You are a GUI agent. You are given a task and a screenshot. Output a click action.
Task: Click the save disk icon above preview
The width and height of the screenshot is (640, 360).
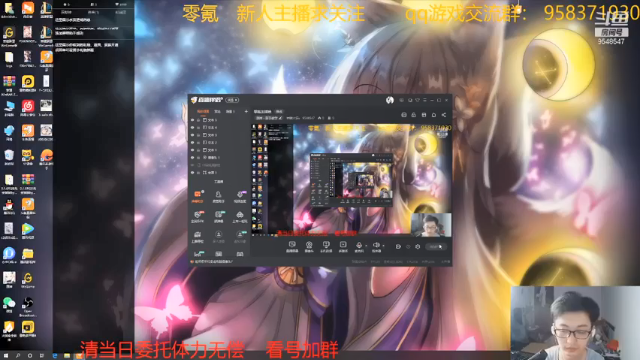pyautogui.click(x=424, y=115)
